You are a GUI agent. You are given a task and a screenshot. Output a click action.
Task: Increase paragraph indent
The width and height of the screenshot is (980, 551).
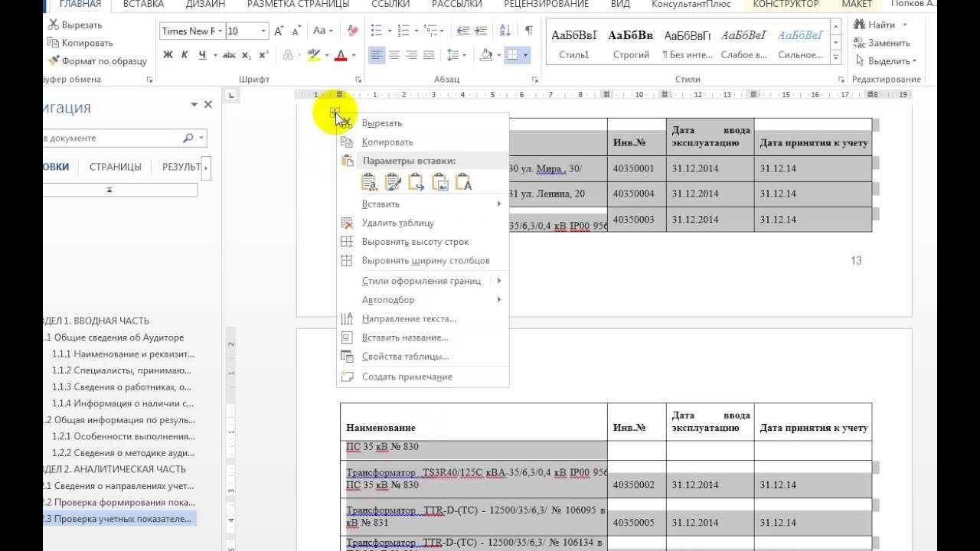point(482,31)
